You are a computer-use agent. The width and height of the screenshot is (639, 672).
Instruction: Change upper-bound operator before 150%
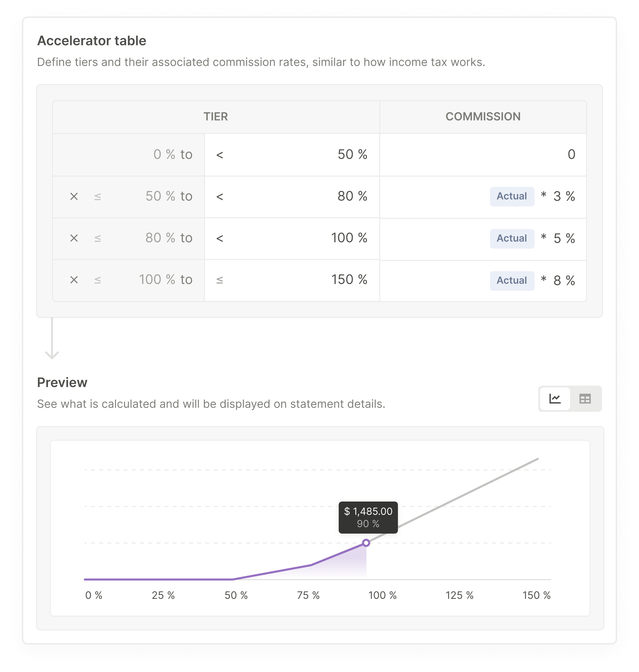220,280
